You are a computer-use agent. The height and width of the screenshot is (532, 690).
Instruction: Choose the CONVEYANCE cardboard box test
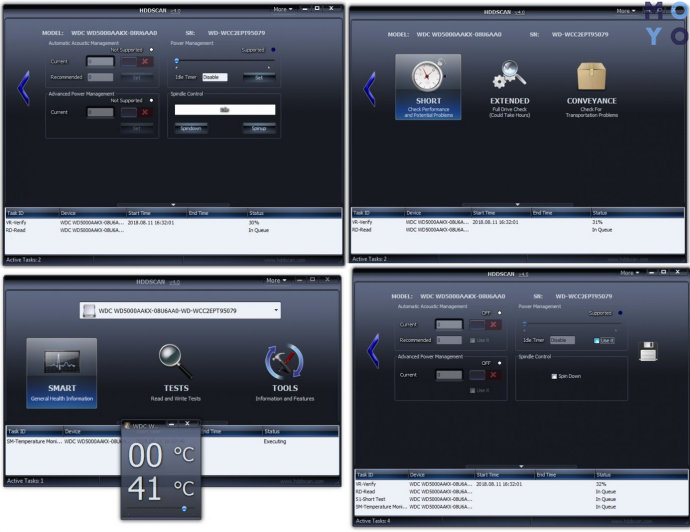[591, 89]
